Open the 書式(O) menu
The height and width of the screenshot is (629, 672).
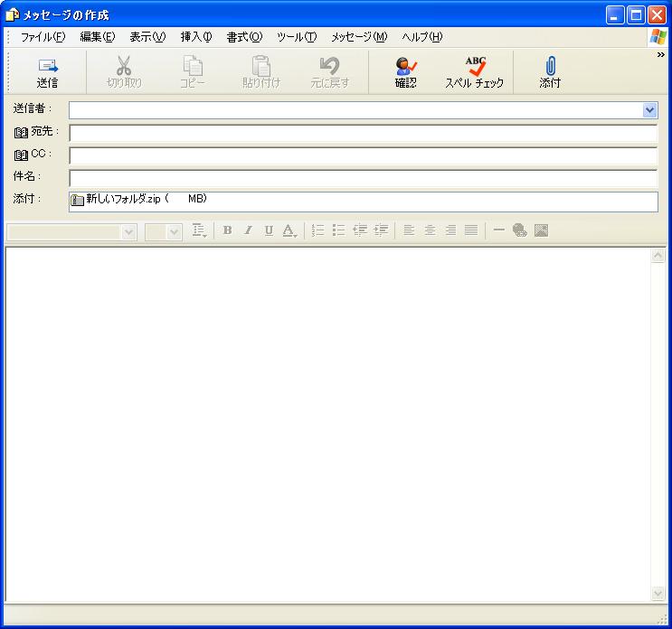(x=245, y=37)
